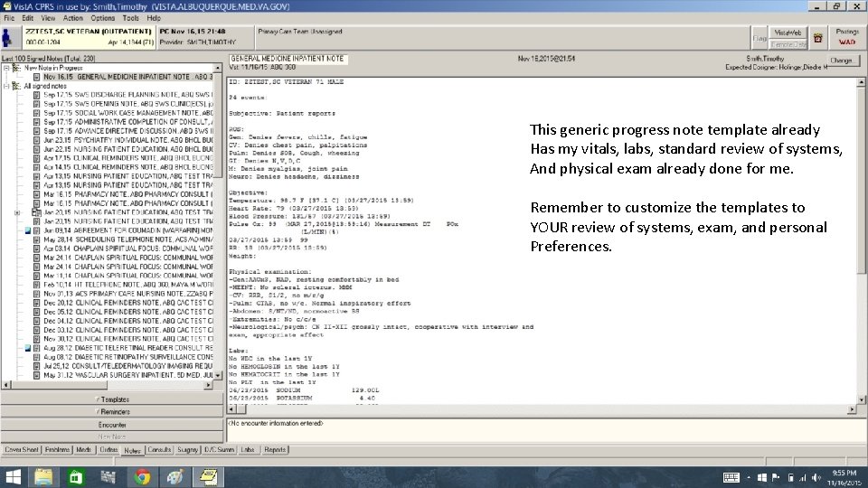868x488 pixels.
Task: Switch to the Orders tab
Action: 108,450
